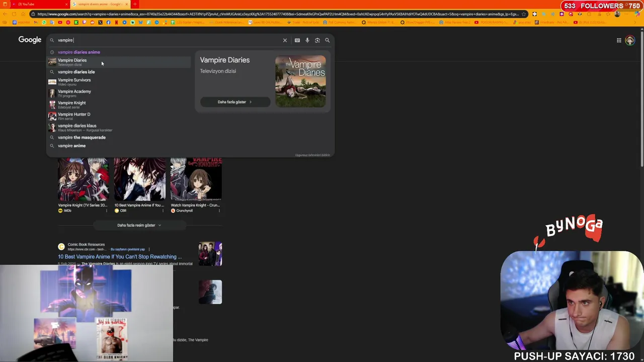Open 10 Best Vampire Anime CBR image
Image resolution: width=644 pixels, height=362 pixels.
click(139, 179)
